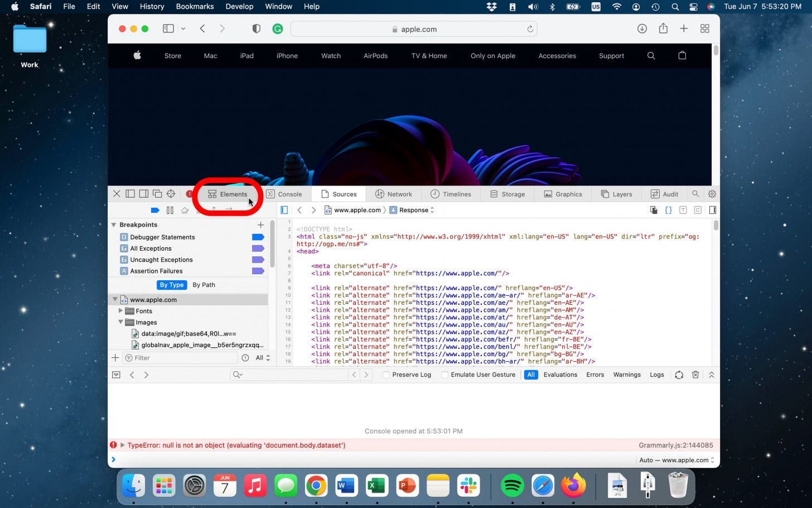Open the Auto — www.apple.com context dropdown
Screen dimensions: 812x508
(x=676, y=460)
